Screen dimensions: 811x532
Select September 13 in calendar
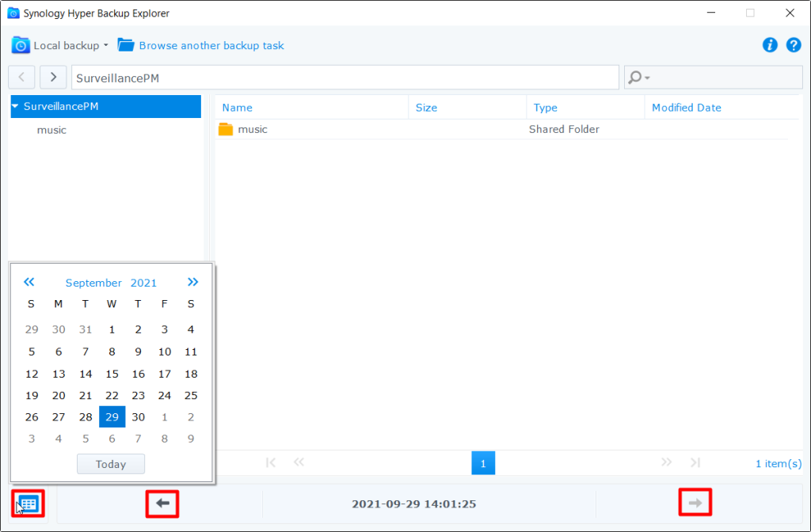pyautogui.click(x=59, y=374)
